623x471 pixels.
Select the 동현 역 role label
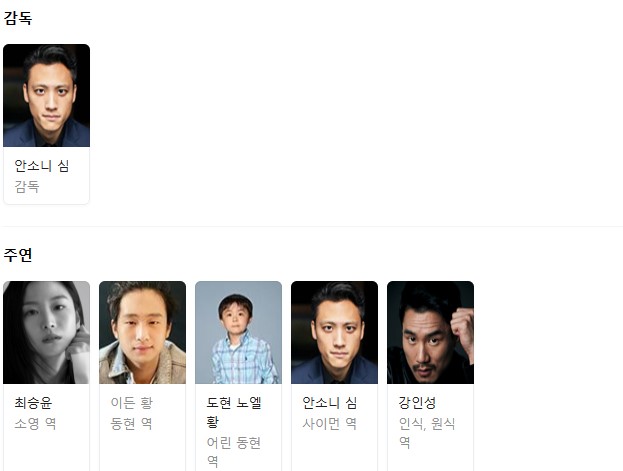tap(131, 423)
